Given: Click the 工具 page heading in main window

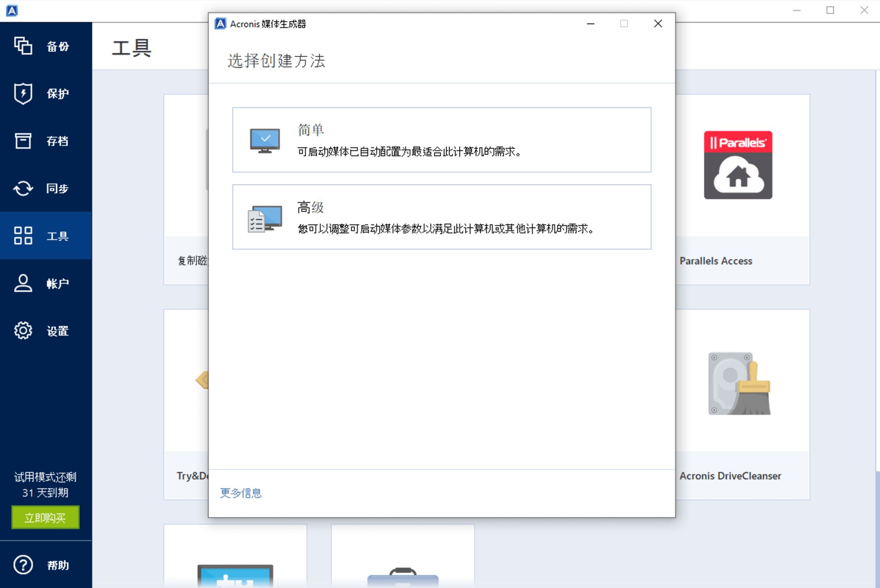Looking at the screenshot, I should [x=132, y=47].
